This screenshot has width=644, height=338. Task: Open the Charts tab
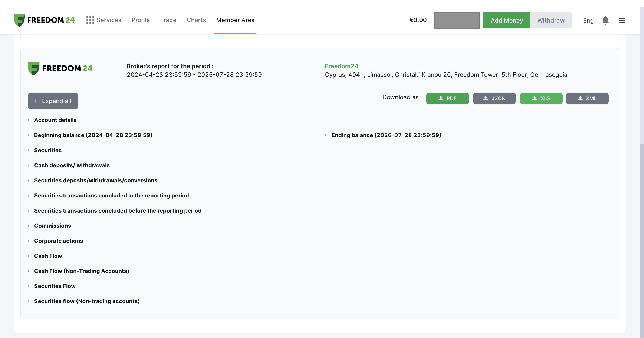tap(196, 20)
